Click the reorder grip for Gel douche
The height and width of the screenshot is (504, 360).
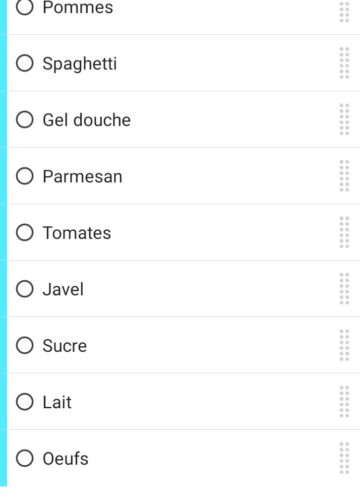[x=344, y=119]
